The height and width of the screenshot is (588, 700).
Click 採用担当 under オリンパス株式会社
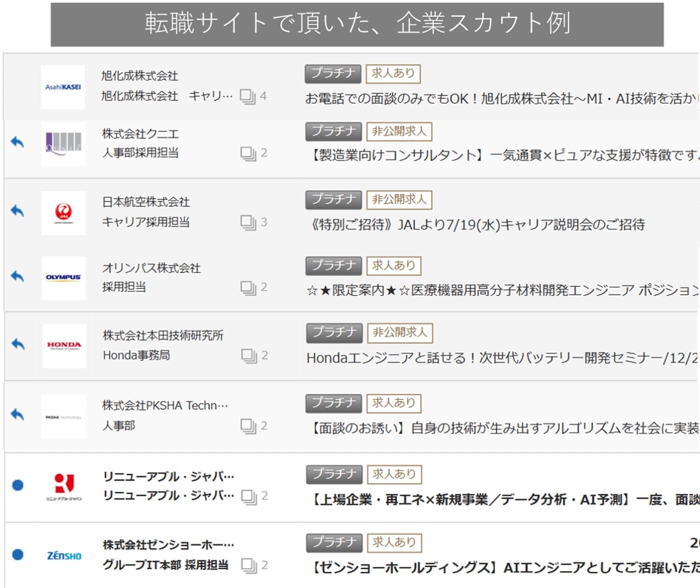click(124, 287)
